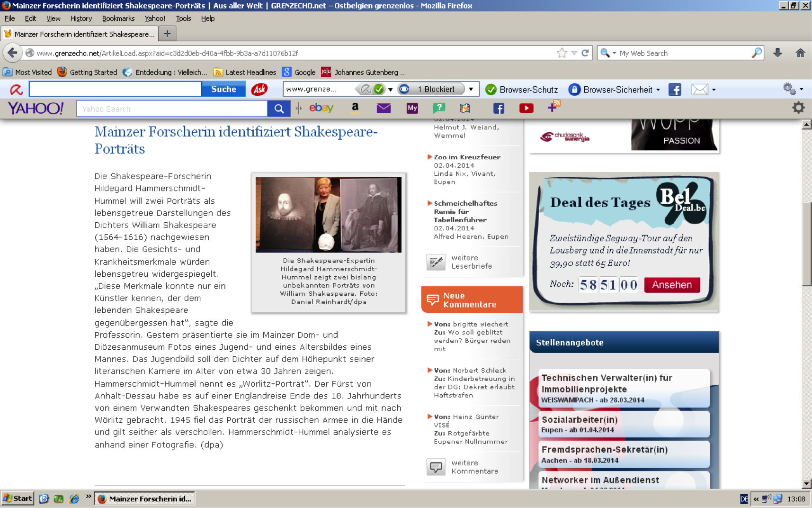The image size is (812, 508).
Task: Click the scrollbar down arrow
Action: (807, 483)
